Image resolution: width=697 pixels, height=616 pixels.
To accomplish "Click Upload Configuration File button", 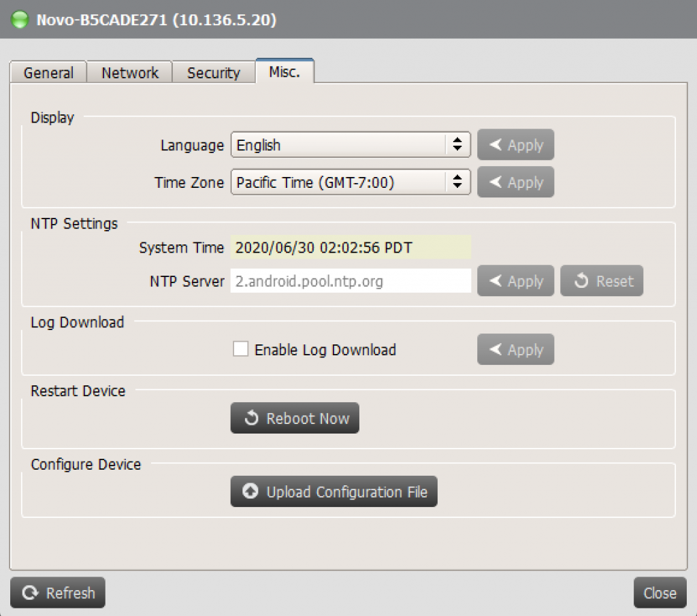I will pyautogui.click(x=334, y=491).
